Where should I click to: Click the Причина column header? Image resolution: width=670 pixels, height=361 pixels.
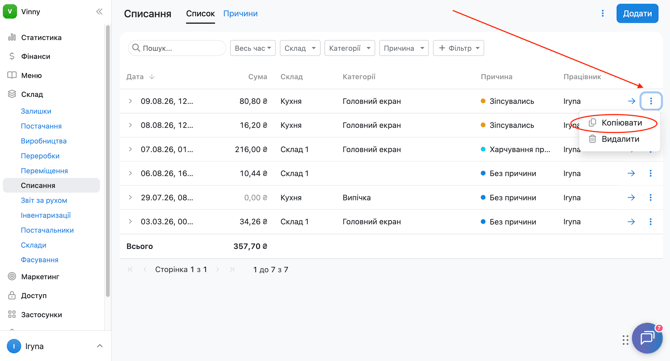pyautogui.click(x=496, y=77)
